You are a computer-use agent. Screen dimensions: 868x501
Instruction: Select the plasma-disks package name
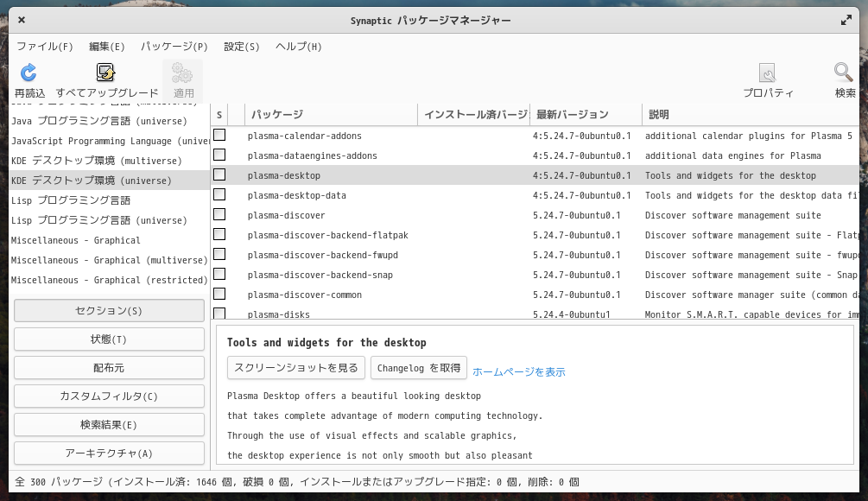tap(278, 314)
